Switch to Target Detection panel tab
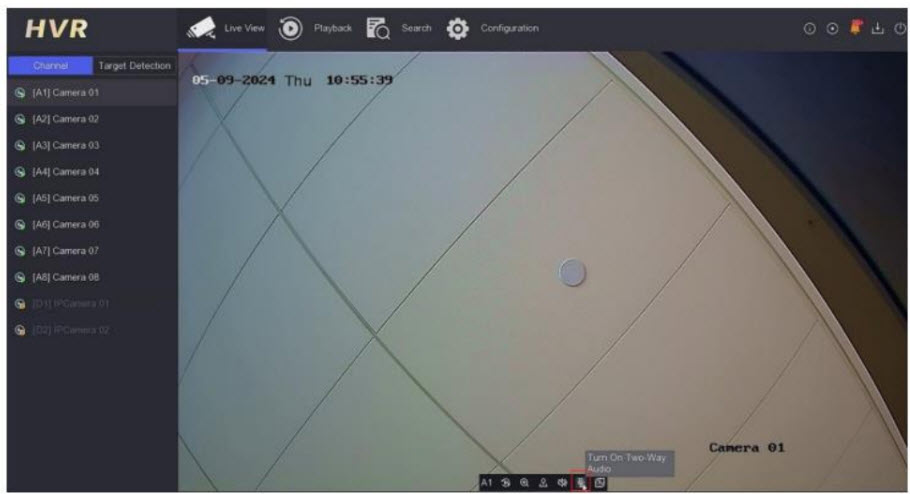 pos(134,65)
